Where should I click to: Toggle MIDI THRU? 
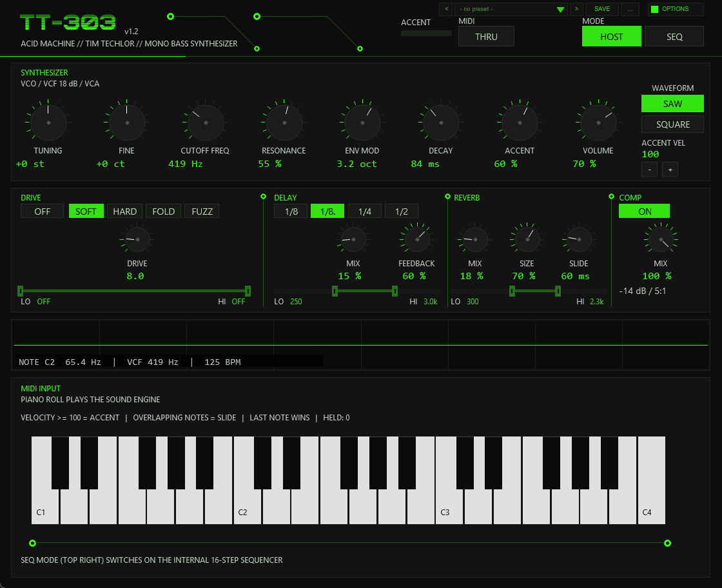486,36
